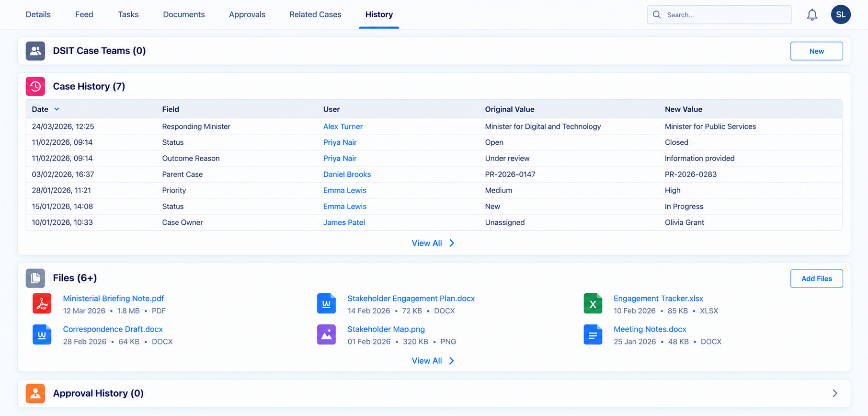
Task: Open Daniel Brooks user link
Action: coord(347,174)
